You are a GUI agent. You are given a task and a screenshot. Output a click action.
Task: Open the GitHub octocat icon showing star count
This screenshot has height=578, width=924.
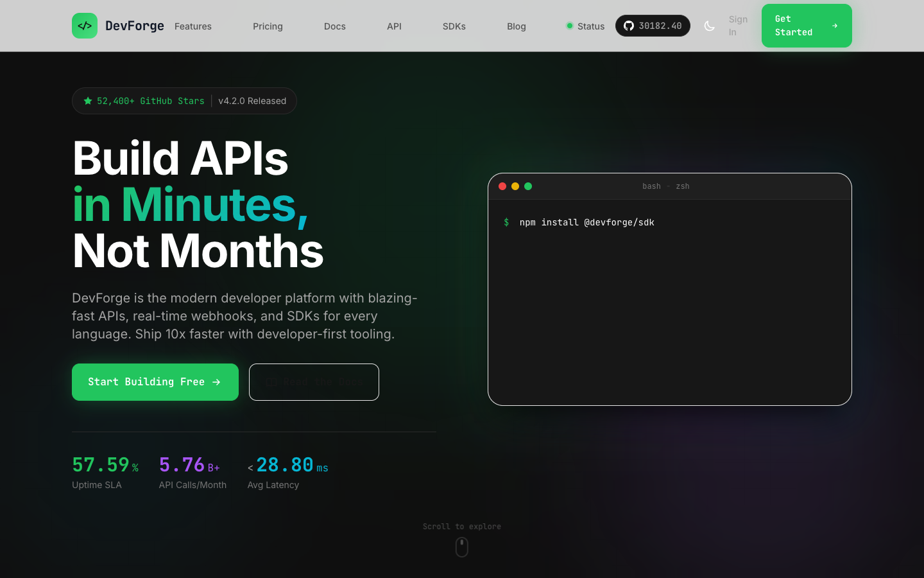tap(629, 26)
